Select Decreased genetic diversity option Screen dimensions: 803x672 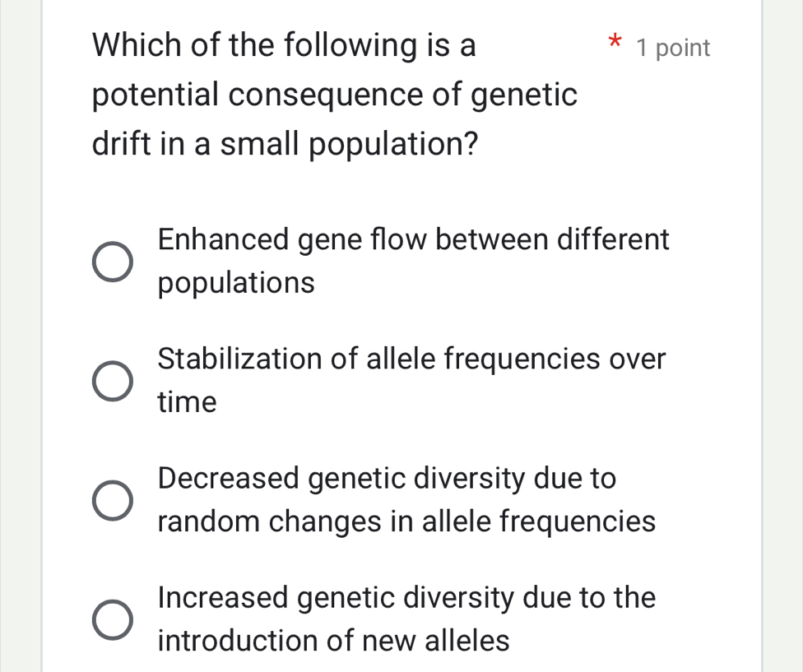click(x=113, y=500)
